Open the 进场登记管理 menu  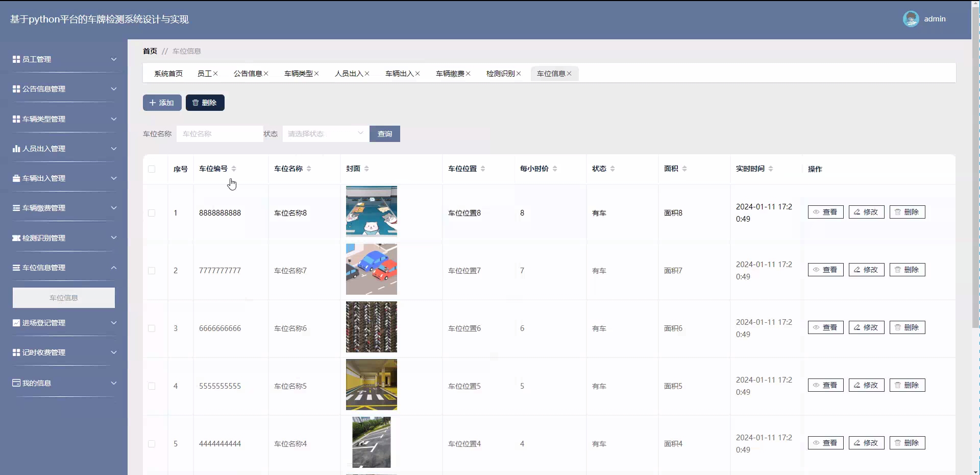click(64, 323)
